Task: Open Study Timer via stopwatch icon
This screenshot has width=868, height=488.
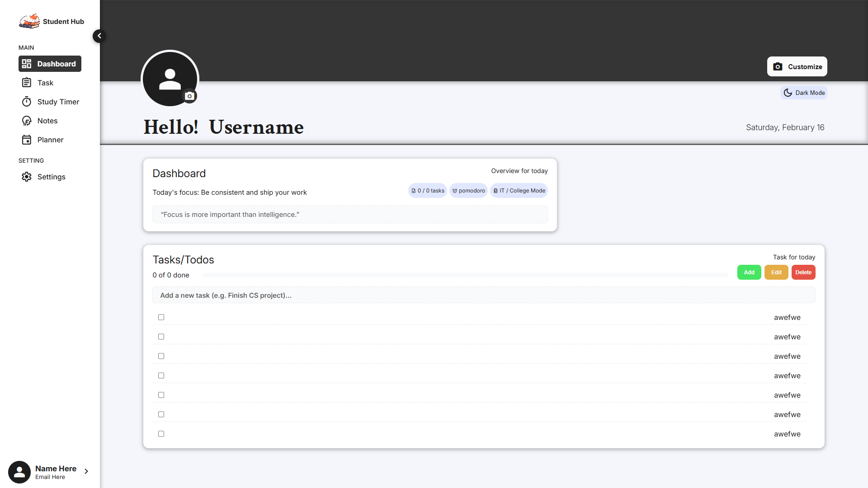Action: pos(27,102)
